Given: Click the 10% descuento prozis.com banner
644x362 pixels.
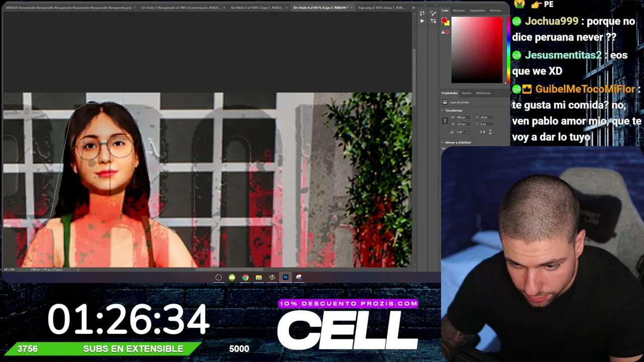Looking at the screenshot, I should coord(348,303).
